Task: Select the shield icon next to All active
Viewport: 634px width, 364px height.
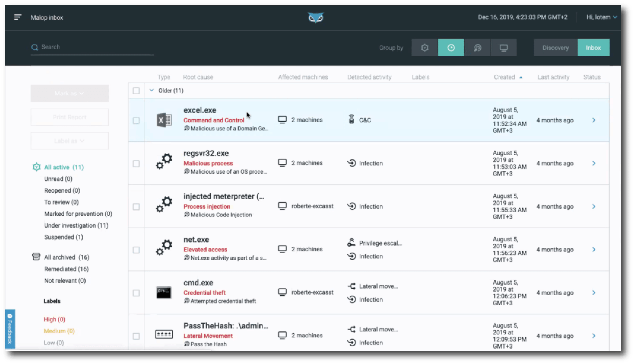Action: click(36, 167)
